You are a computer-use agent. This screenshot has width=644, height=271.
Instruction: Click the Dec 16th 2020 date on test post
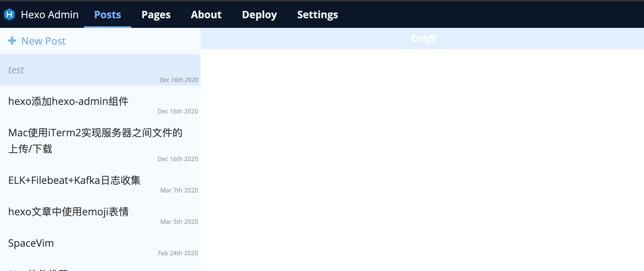pyautogui.click(x=179, y=80)
